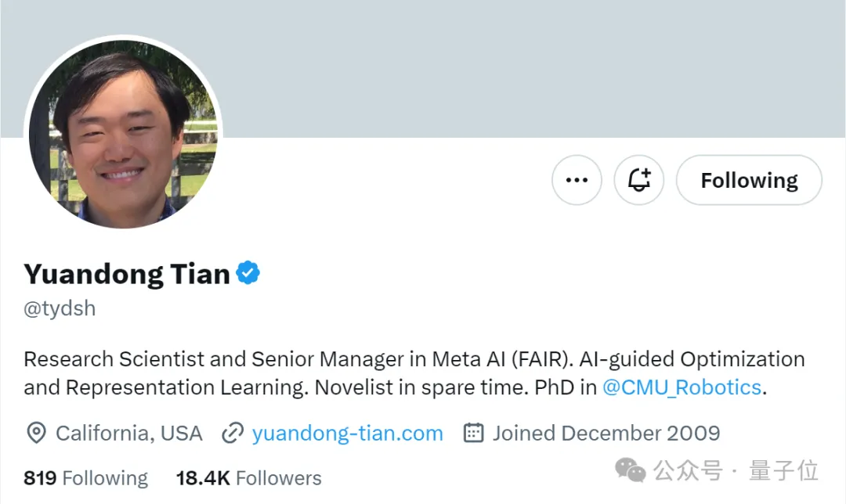This screenshot has width=846, height=504.
Task: View the 819 Following list
Action: pyautogui.click(x=86, y=478)
